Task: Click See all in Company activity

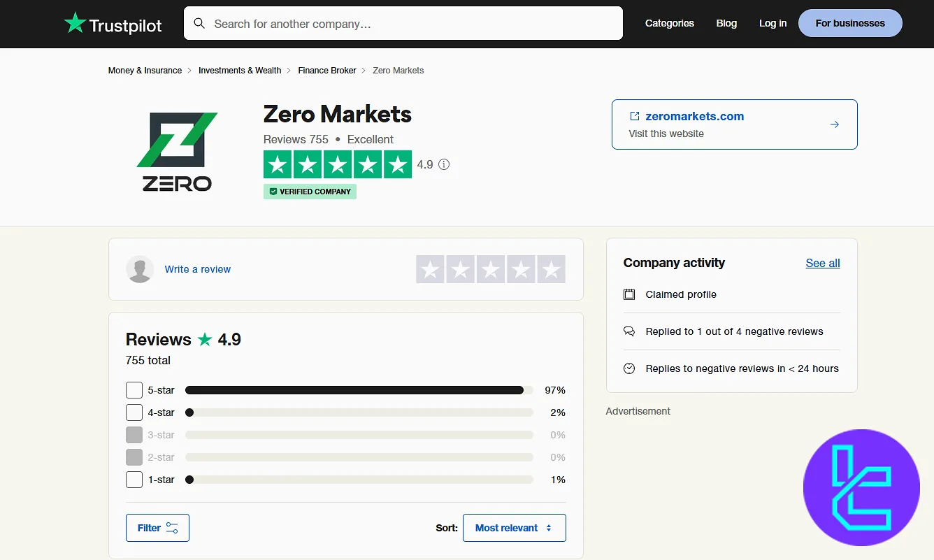Action: coord(823,263)
